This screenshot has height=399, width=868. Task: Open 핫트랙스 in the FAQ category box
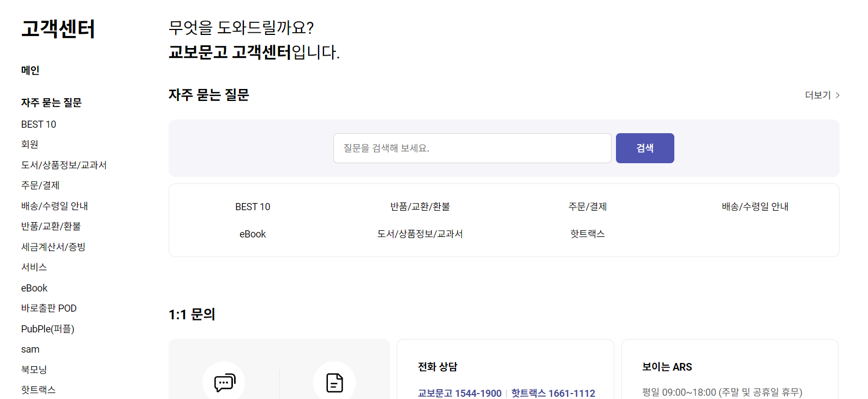tap(588, 234)
